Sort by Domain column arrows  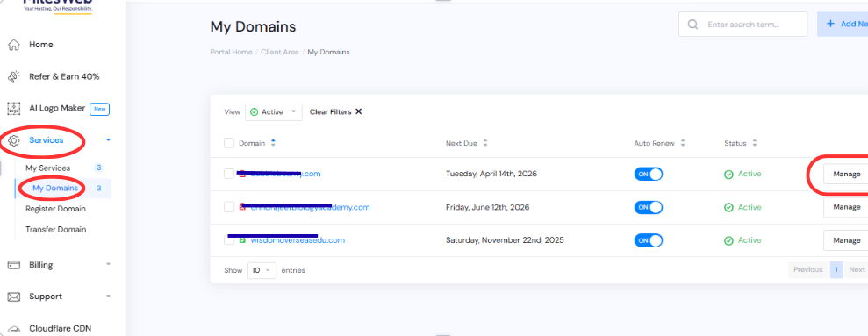(273, 143)
